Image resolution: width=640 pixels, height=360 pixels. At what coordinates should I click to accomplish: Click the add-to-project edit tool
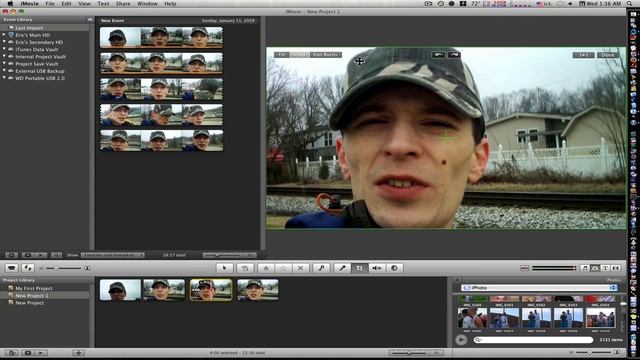click(x=245, y=268)
